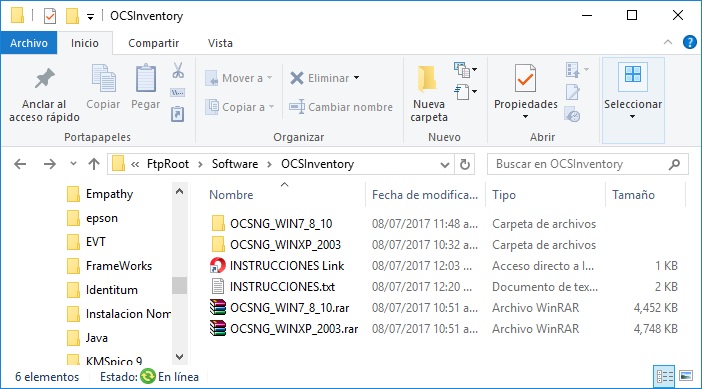Click the copy path icon under scissors

tap(178, 93)
